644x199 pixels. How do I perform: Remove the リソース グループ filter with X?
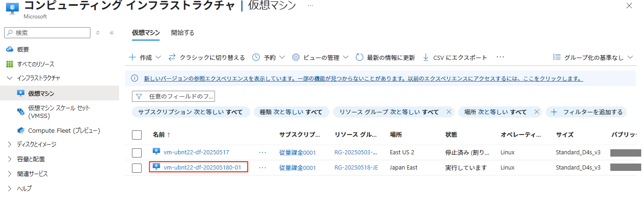(x=448, y=112)
